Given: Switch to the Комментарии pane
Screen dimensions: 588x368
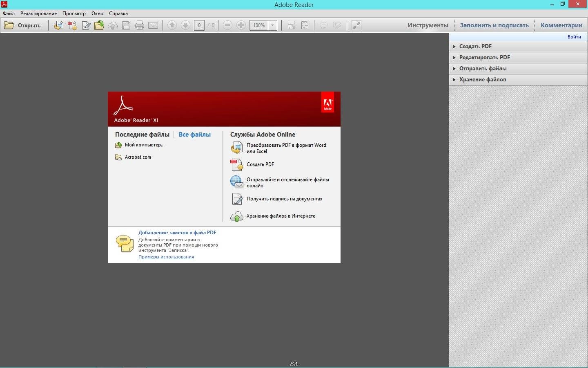Looking at the screenshot, I should tap(561, 25).
